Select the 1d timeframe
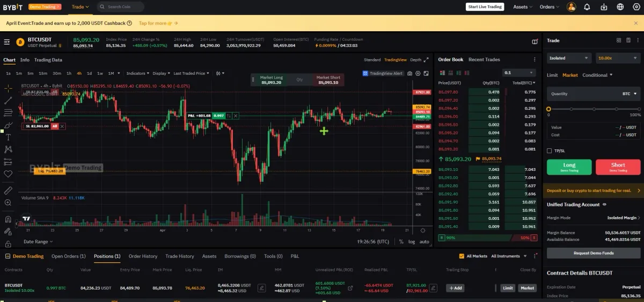 coord(89,73)
